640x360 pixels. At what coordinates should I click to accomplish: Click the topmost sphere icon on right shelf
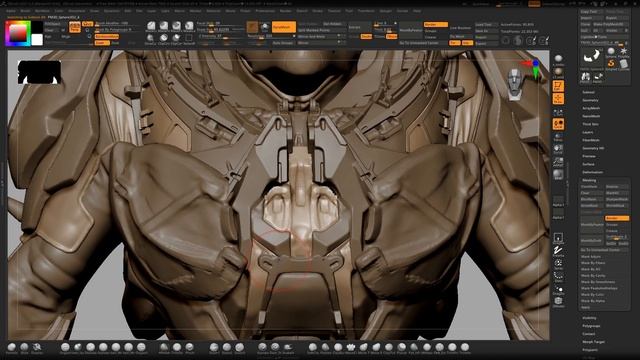pyautogui.click(x=558, y=60)
